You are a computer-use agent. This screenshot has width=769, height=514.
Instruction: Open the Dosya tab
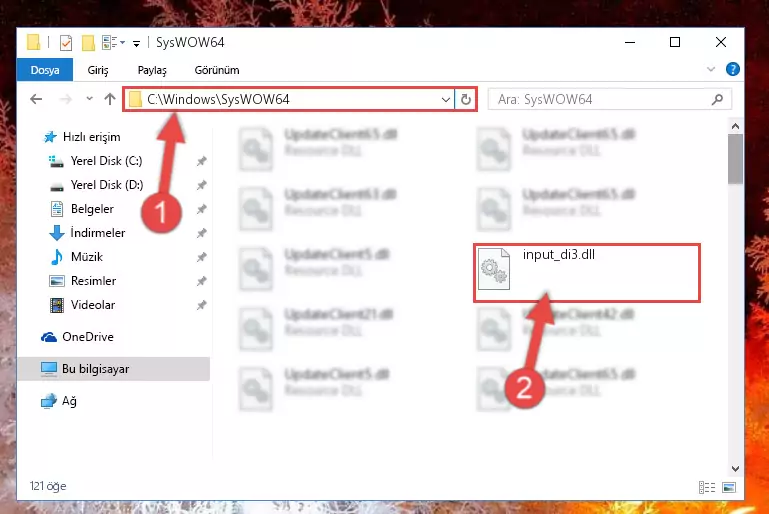point(45,70)
